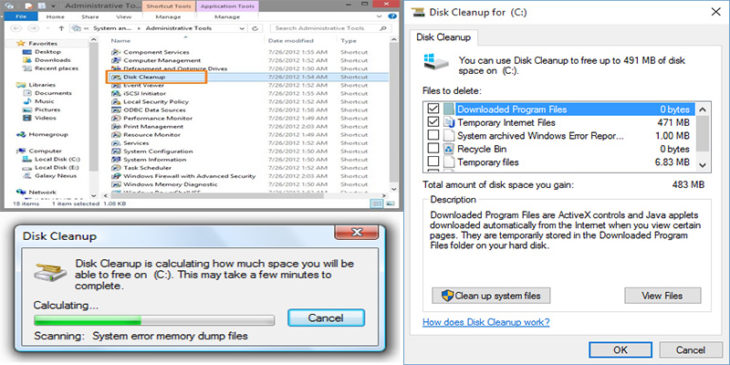Viewport: 730px width, 365px height.
Task: Click the Back arrow in Explorer
Action: pyautogui.click(x=16, y=28)
